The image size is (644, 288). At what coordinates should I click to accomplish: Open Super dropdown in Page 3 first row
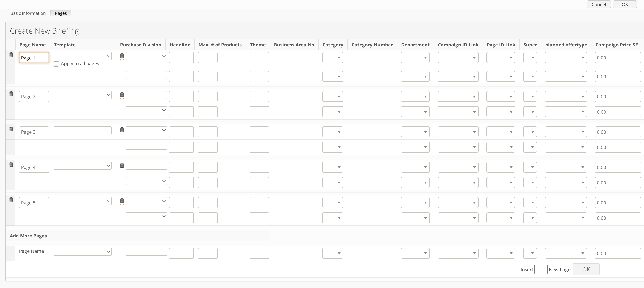[x=530, y=132]
